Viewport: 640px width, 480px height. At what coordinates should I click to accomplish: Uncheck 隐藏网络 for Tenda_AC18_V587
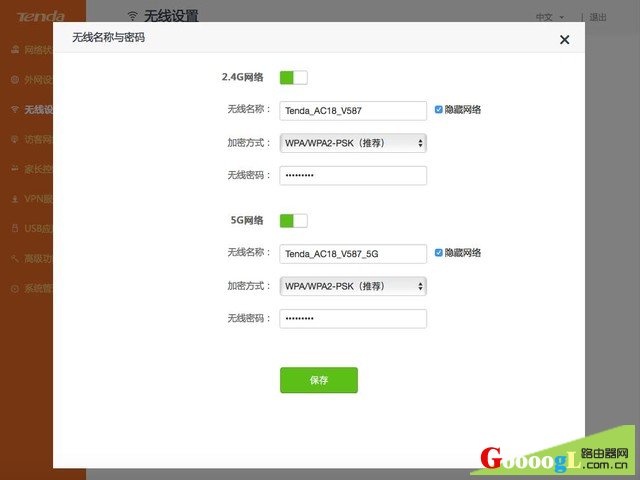[x=438, y=109]
